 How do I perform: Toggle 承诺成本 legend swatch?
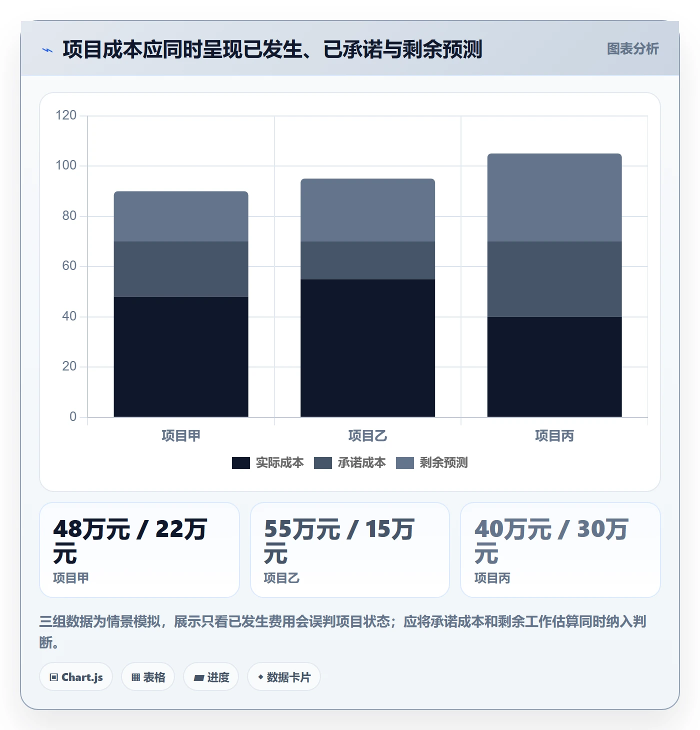pos(323,463)
